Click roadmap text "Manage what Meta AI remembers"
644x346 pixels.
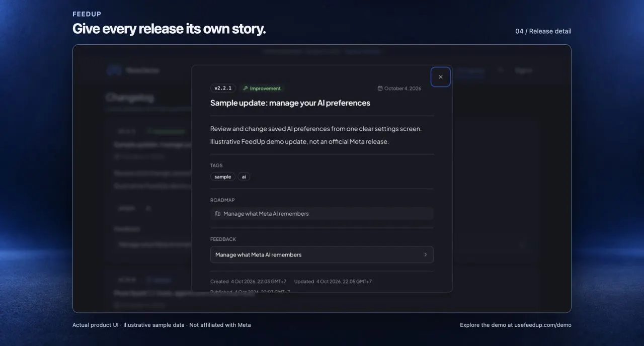click(x=266, y=214)
